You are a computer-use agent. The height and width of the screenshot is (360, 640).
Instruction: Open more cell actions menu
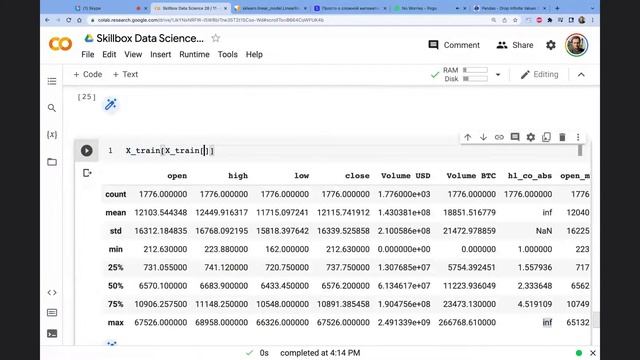tap(578, 137)
